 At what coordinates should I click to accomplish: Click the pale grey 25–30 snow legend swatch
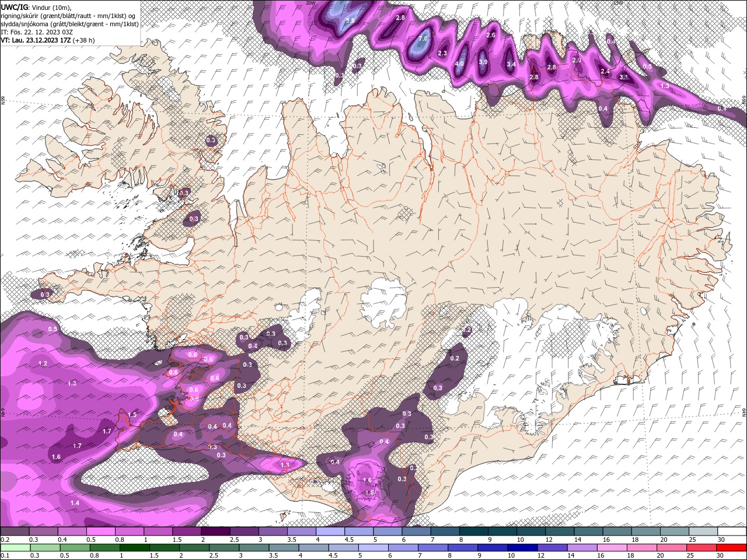(x=703, y=531)
